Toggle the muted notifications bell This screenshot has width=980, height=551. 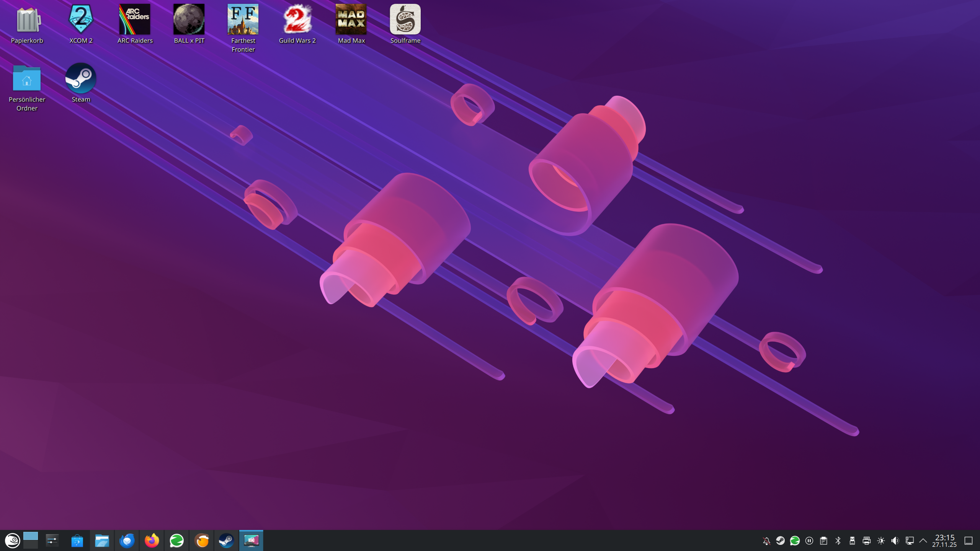(x=766, y=541)
